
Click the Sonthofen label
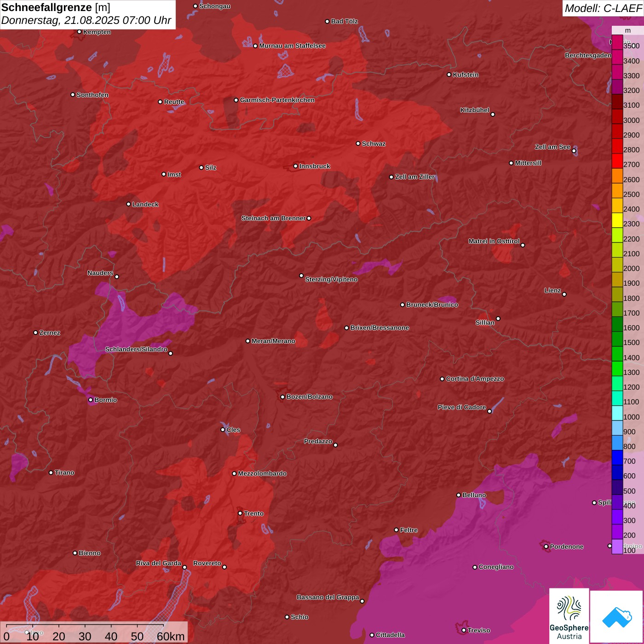pyautogui.click(x=92, y=95)
